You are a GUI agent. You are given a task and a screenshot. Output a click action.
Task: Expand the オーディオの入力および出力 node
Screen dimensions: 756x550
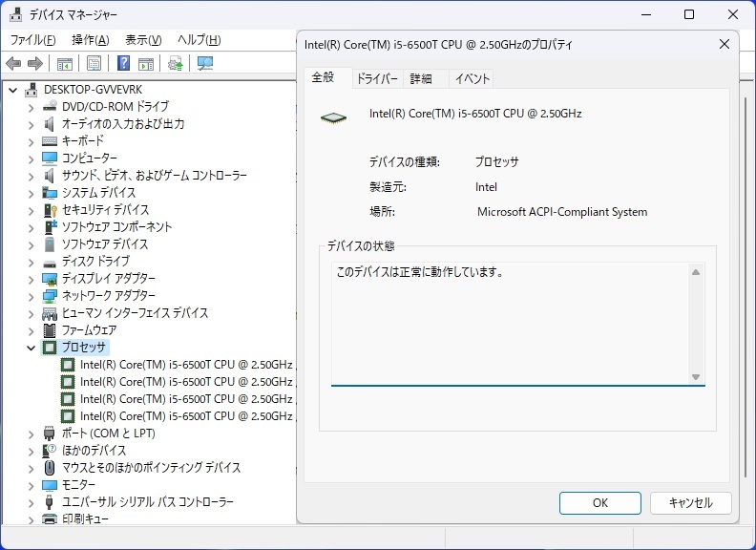click(31, 125)
